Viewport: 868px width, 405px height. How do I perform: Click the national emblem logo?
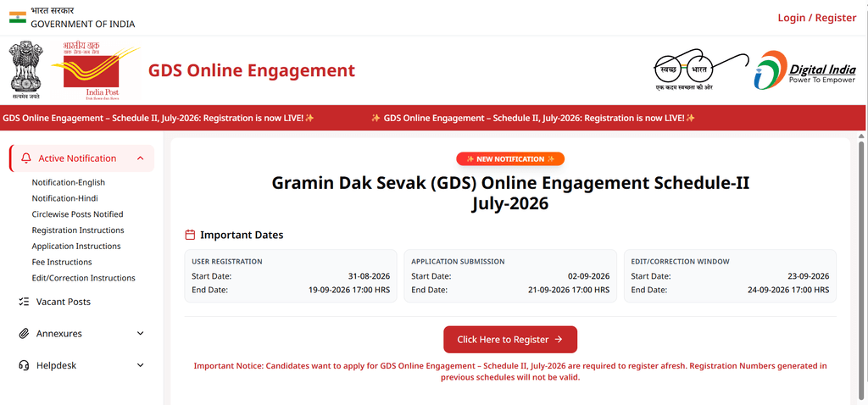[25, 69]
